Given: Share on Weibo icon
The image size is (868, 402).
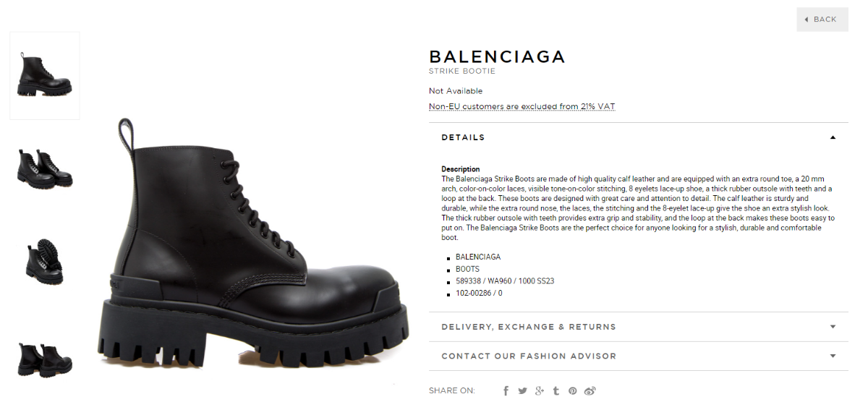Looking at the screenshot, I should tap(590, 390).
